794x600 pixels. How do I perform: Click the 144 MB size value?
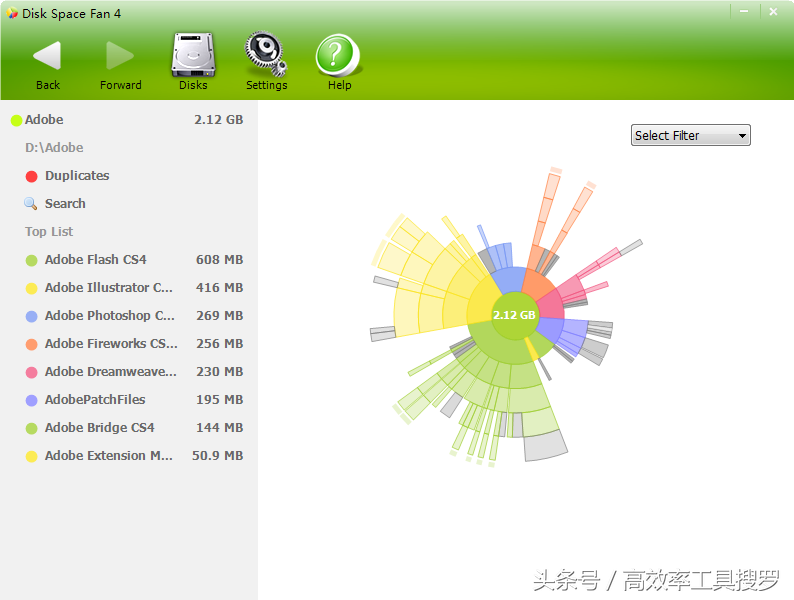pyautogui.click(x=219, y=427)
